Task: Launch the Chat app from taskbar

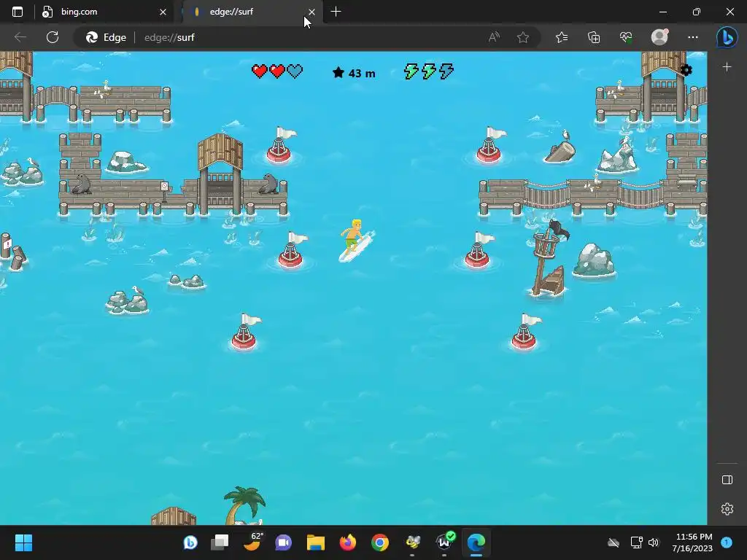Action: (284, 542)
